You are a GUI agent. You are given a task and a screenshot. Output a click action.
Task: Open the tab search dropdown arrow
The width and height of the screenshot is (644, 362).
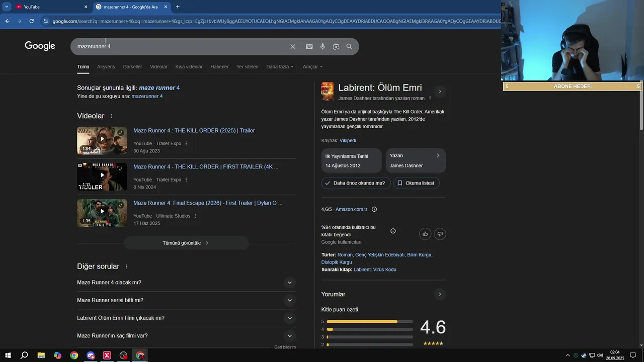coord(7,7)
